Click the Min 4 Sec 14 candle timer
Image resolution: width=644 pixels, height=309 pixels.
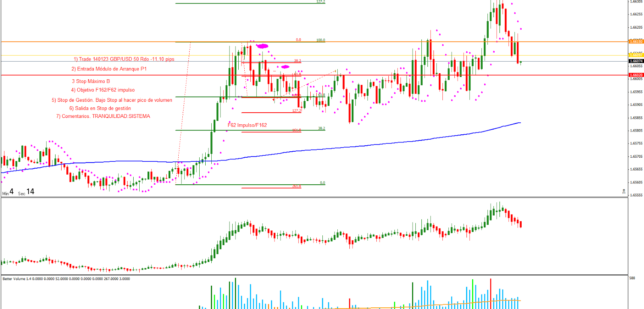pyautogui.click(x=18, y=192)
